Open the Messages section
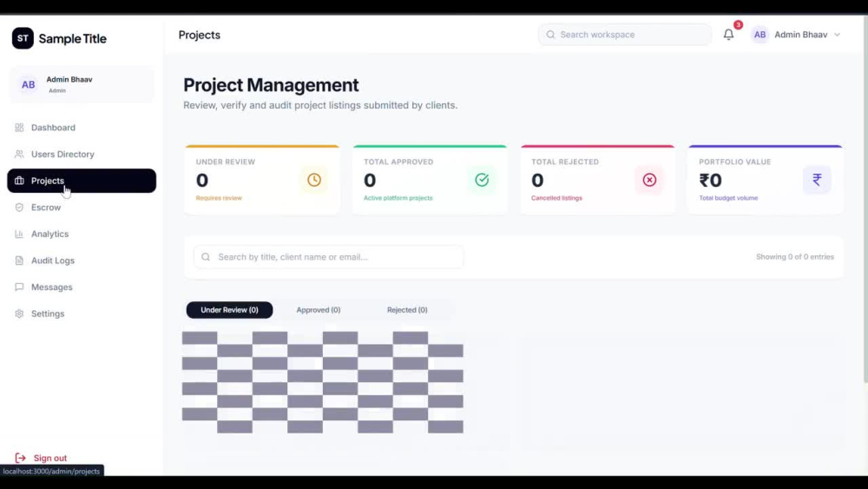The height and width of the screenshot is (489, 868). pos(82,287)
